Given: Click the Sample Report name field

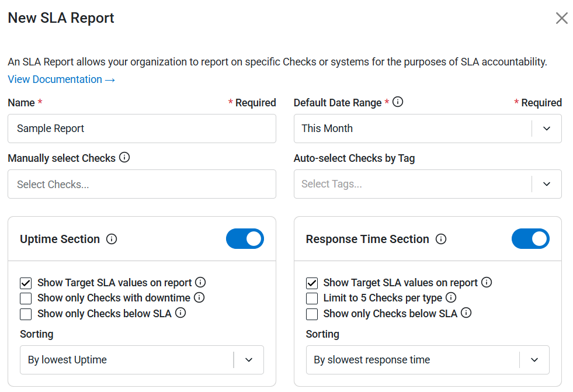Looking at the screenshot, I should pyautogui.click(x=141, y=128).
